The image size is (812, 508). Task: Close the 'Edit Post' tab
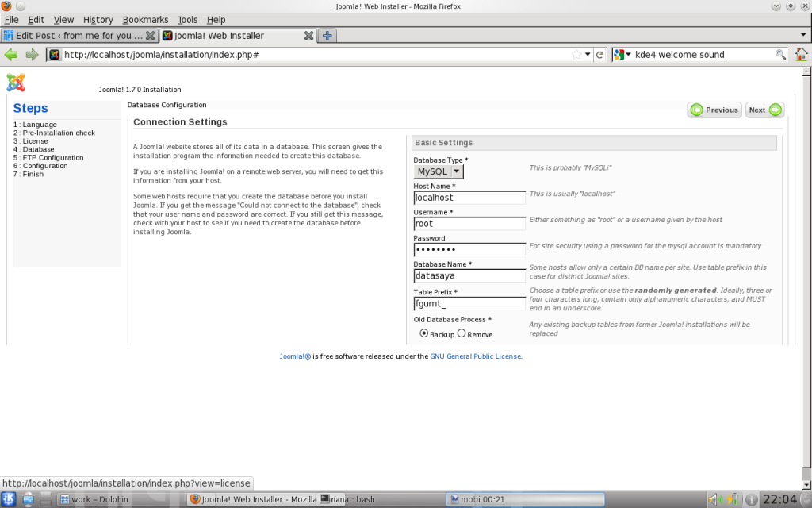point(150,35)
